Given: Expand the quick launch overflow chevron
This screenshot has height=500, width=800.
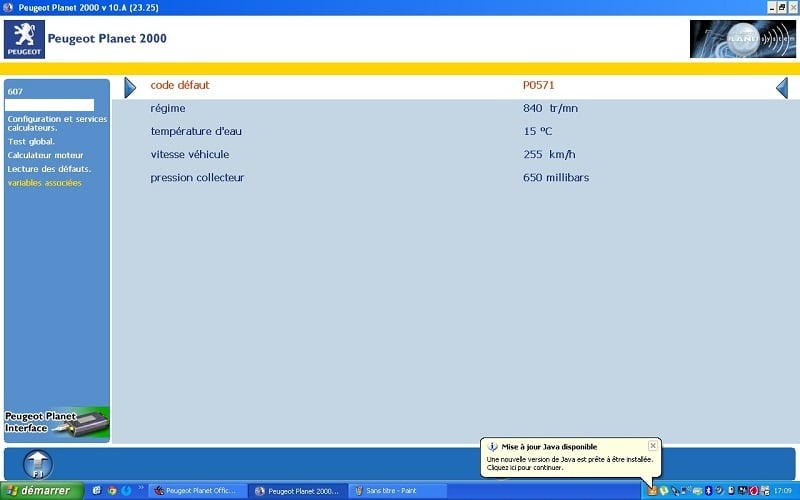Looking at the screenshot, I should [141, 488].
